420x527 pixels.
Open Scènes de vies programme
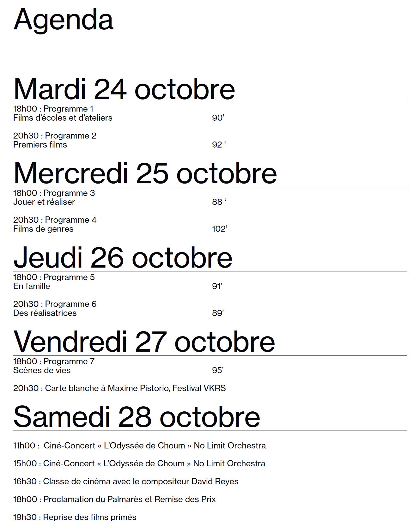click(42, 370)
